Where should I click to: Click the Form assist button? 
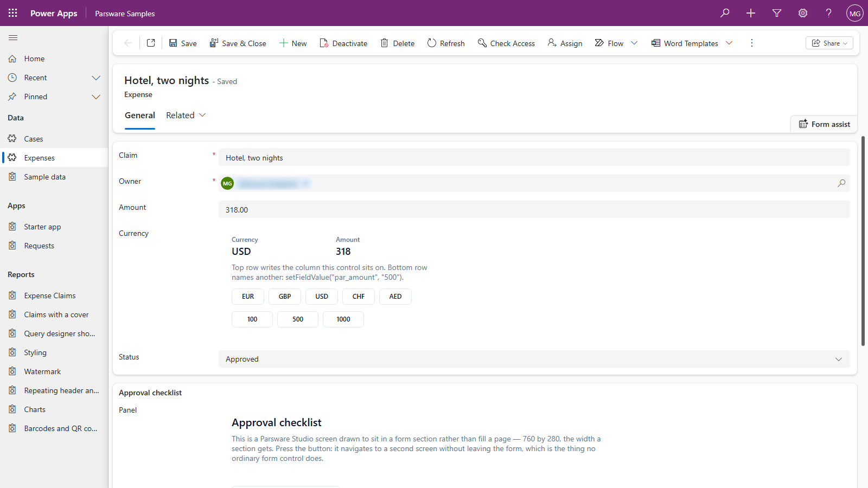[824, 124]
